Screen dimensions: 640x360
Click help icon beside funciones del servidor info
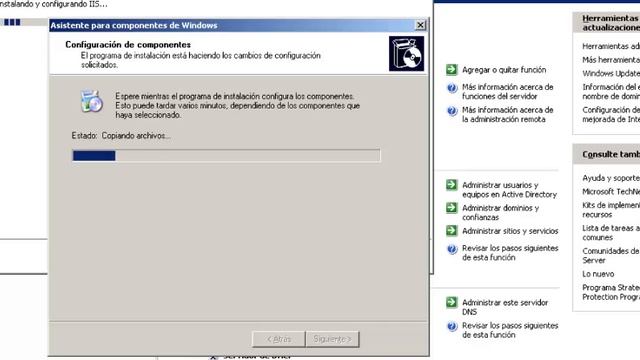tap(452, 88)
